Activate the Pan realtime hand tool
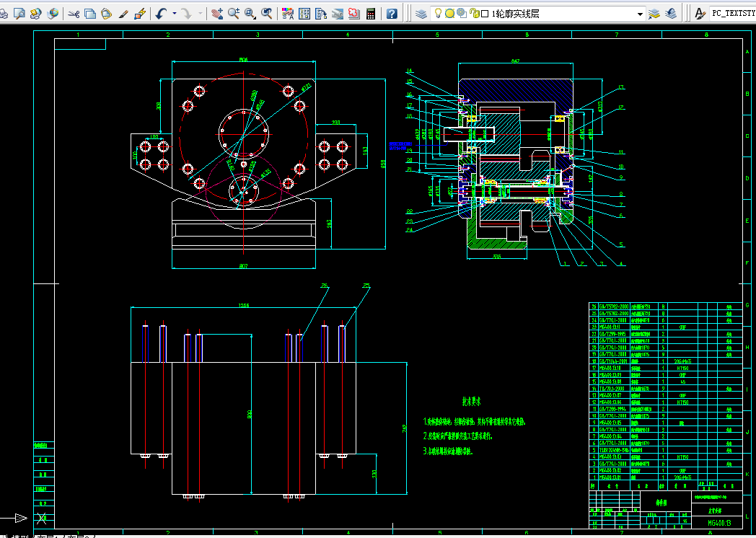Screen dimensions: 756x538 [217, 13]
